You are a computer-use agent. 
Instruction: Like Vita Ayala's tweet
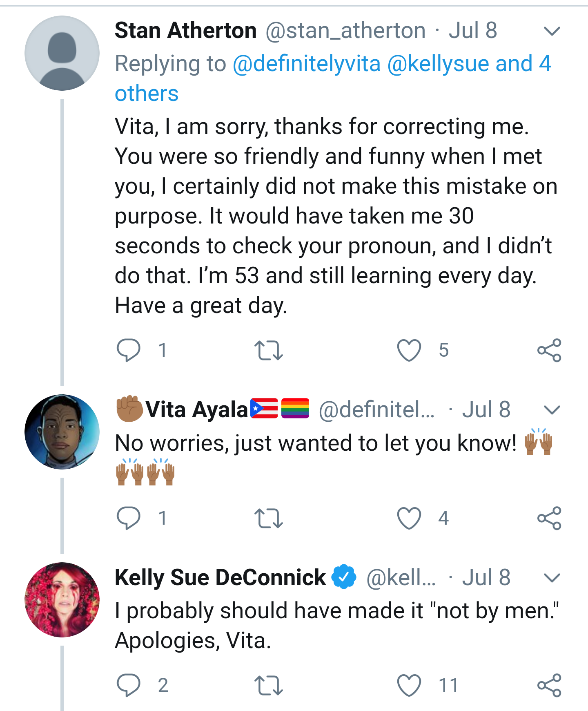pos(409,518)
